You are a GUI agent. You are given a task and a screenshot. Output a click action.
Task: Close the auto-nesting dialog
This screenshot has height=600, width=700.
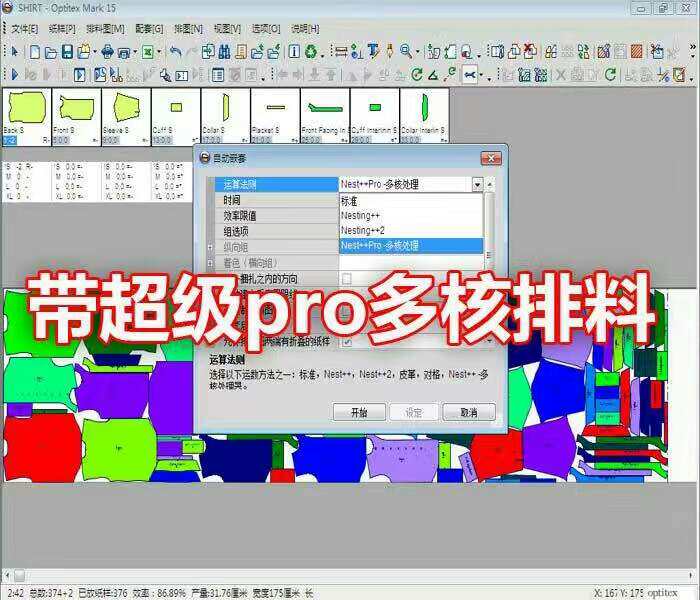click(491, 158)
